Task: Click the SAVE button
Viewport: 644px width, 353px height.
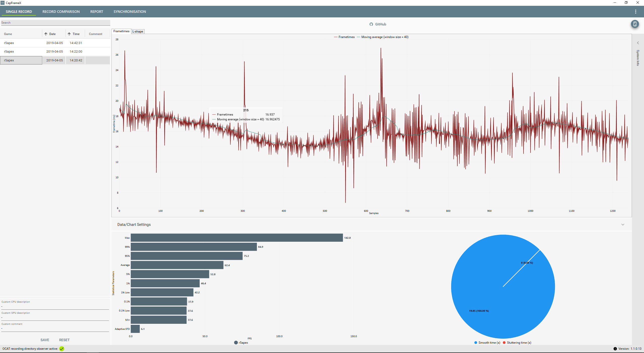Action: point(45,340)
